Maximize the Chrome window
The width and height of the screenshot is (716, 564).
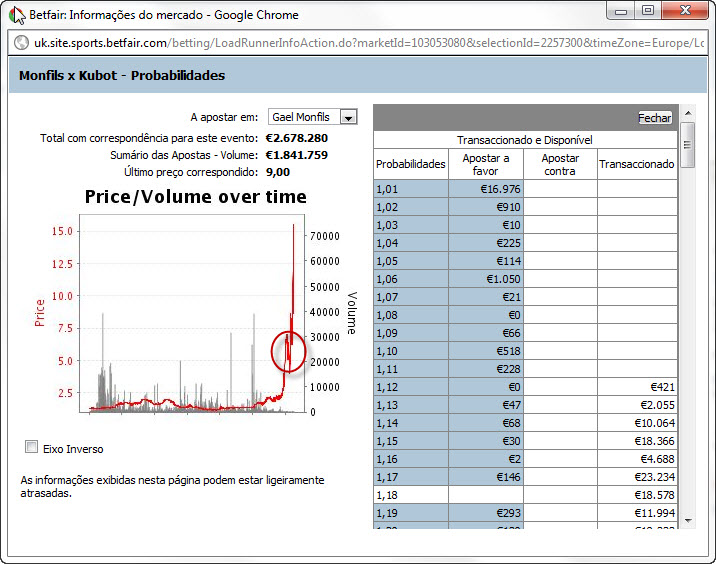(x=648, y=11)
